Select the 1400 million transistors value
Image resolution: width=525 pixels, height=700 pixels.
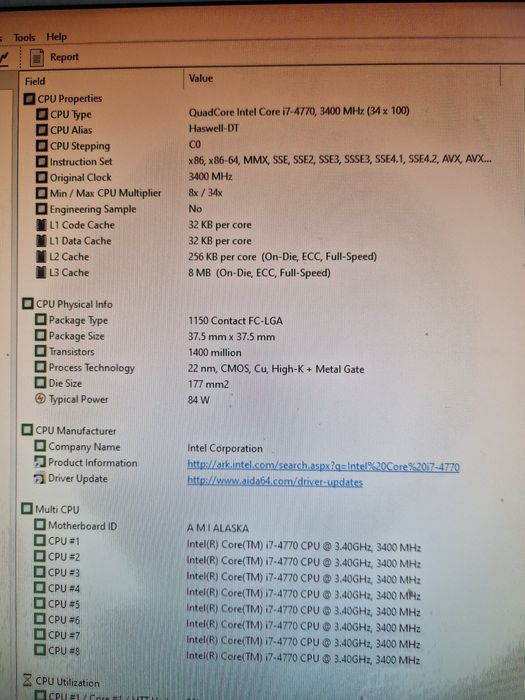tap(215, 353)
